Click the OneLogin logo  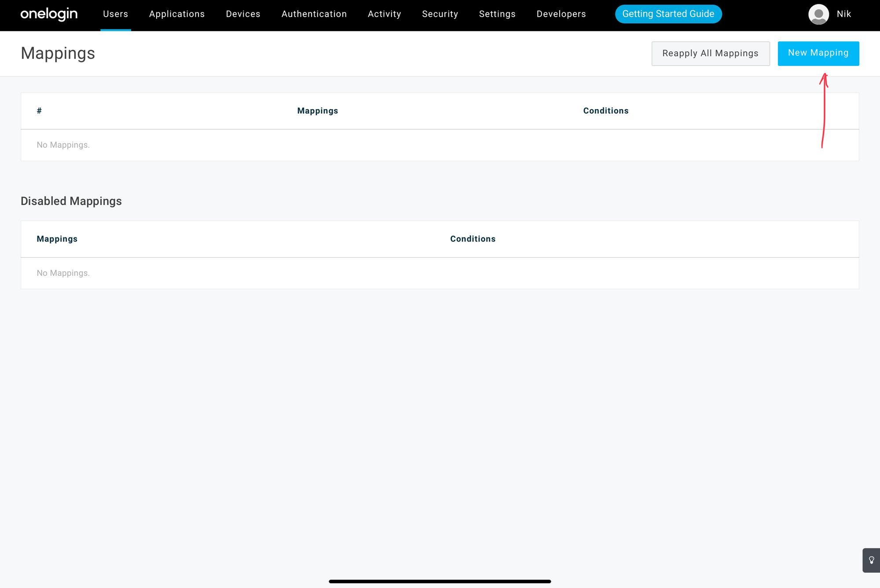[49, 14]
